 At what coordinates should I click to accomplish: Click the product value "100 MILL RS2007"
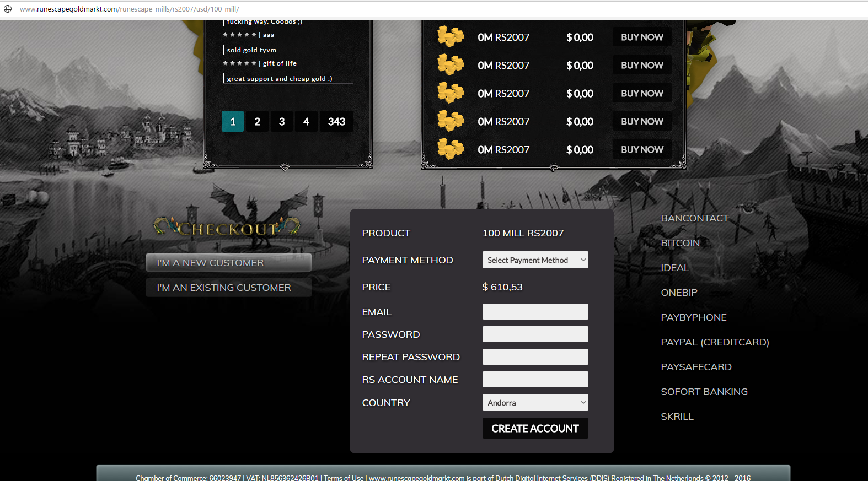pos(523,233)
